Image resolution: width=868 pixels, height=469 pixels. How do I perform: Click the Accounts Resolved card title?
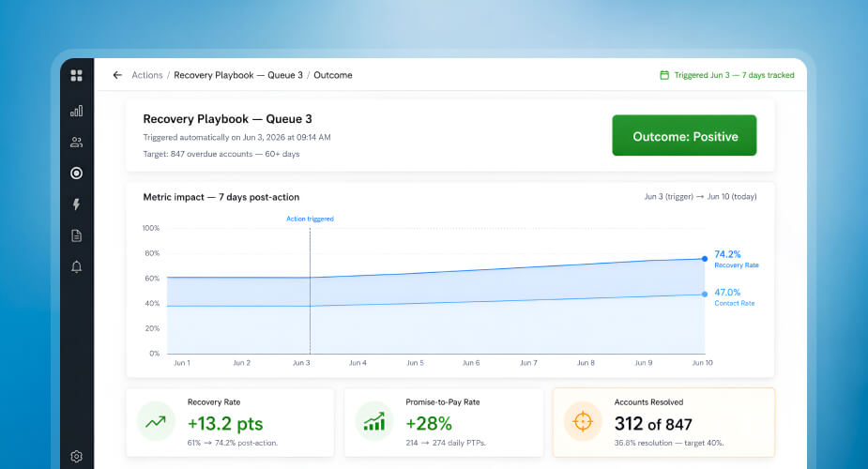click(x=648, y=402)
